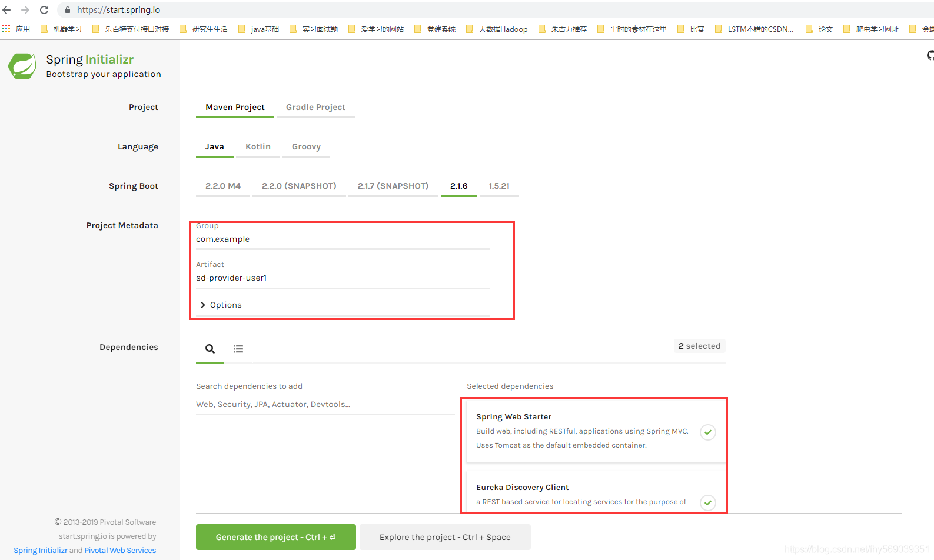Open the 爬虫学习网址 bookmark folder

coord(872,29)
